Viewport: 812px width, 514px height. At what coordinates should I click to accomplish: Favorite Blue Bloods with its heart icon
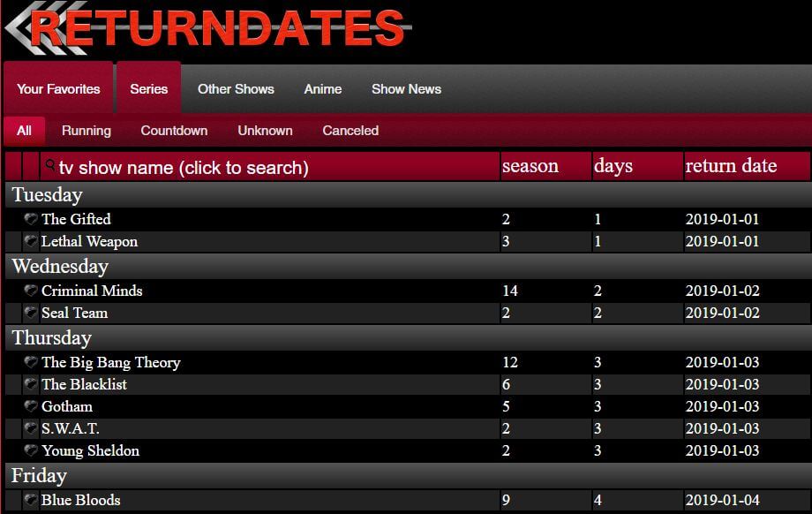point(31,500)
